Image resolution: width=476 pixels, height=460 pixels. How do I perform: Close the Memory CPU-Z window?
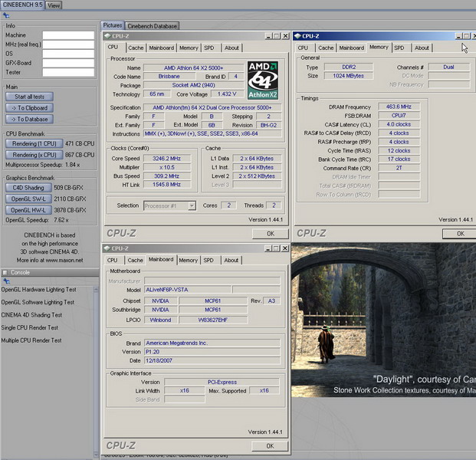(x=474, y=36)
